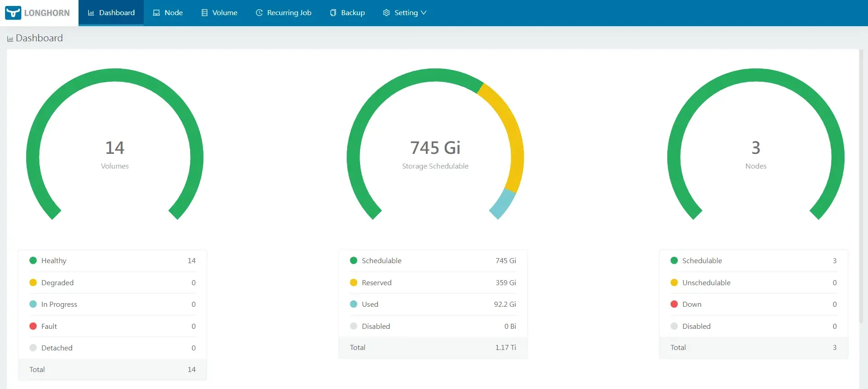This screenshot has height=389, width=868.
Task: Click the Backup copy icon
Action: [333, 13]
